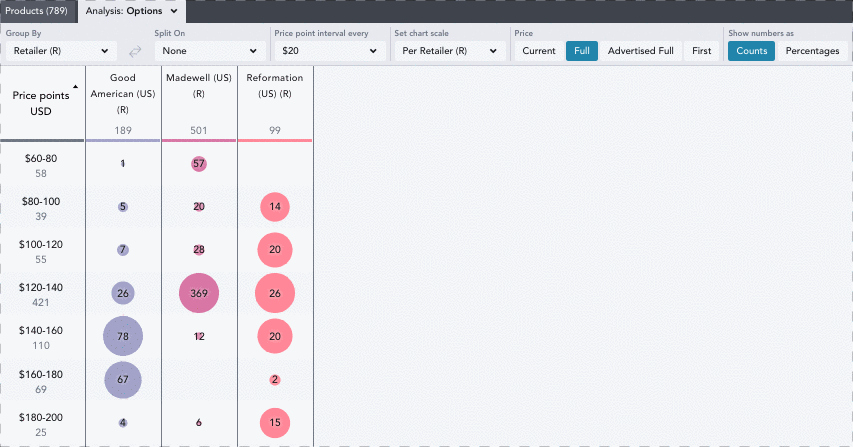This screenshot has height=447, width=853.
Task: Click Madewell 369 bubble at $120-140
Action: click(199, 293)
